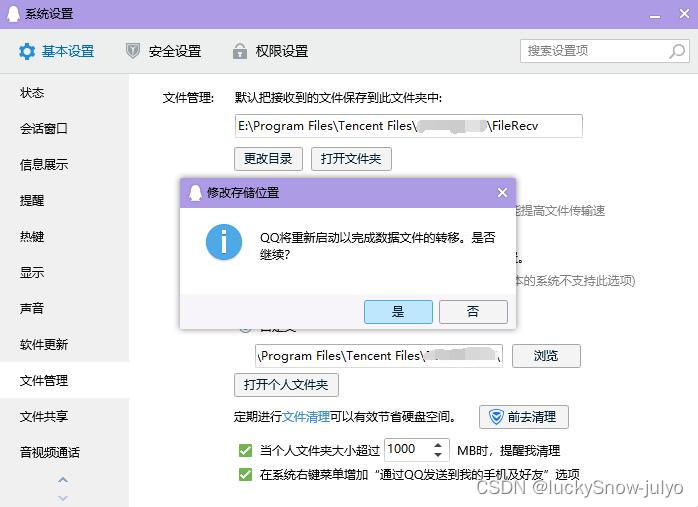
Task: Close the 修改存储位置 dialog
Action: click(x=503, y=192)
